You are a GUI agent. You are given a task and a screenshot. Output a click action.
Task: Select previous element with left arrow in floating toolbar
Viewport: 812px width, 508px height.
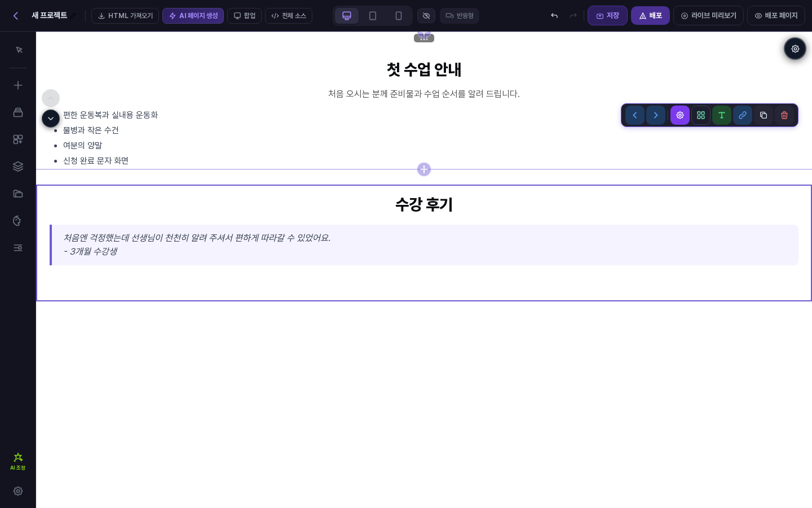point(635,115)
